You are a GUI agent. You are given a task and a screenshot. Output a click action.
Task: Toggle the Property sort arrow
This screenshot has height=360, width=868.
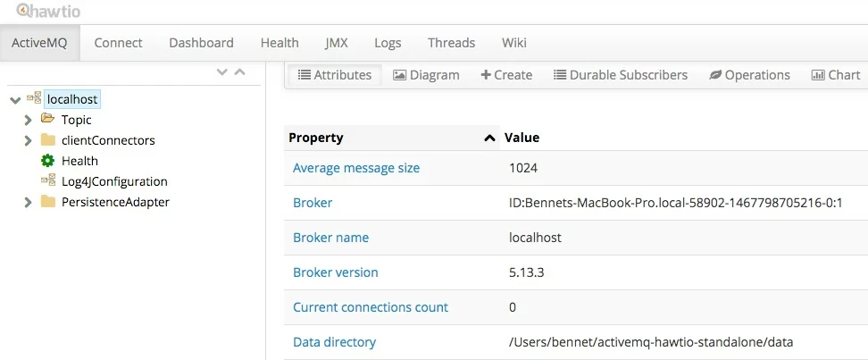489,138
